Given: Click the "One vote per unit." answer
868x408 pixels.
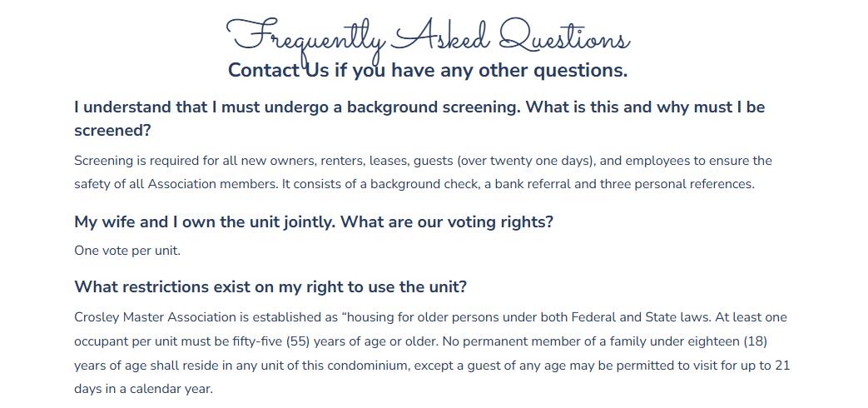Looking at the screenshot, I should (126, 251).
